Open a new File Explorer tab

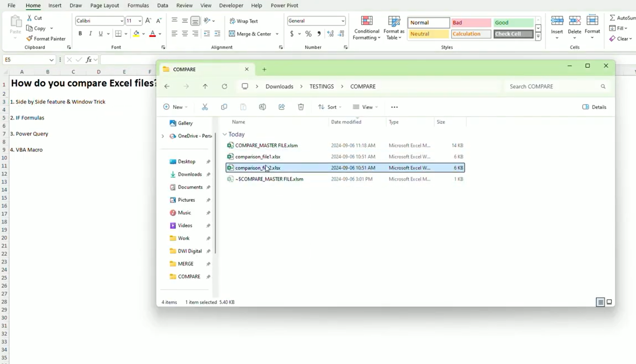tap(264, 69)
